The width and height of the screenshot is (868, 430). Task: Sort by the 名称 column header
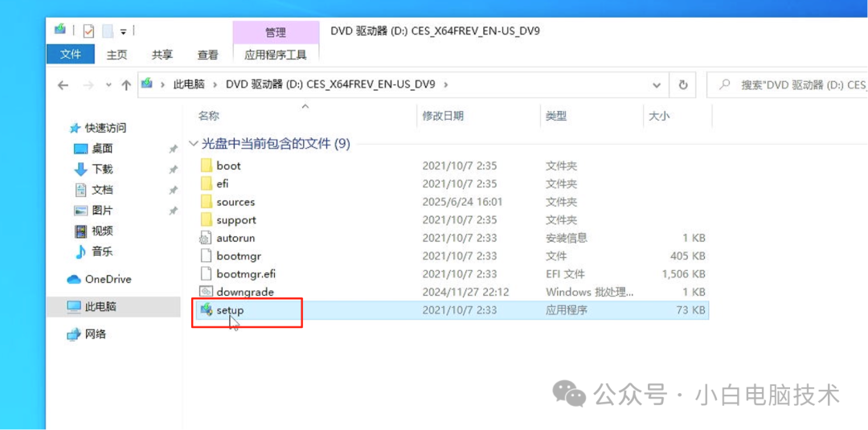(x=209, y=116)
